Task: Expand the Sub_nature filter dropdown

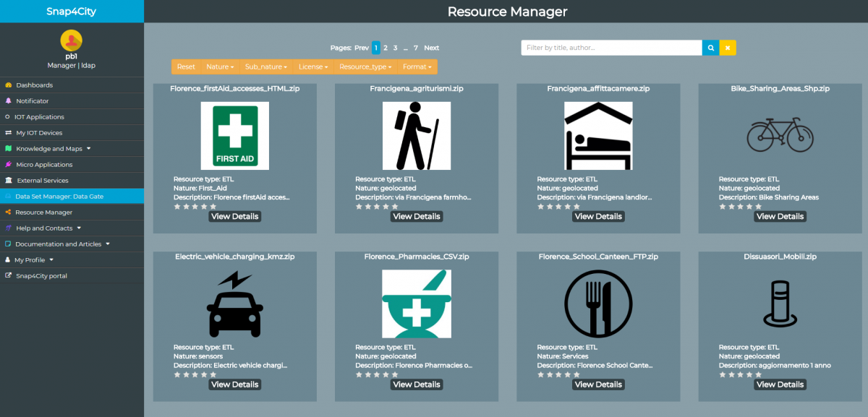Action: [265, 66]
